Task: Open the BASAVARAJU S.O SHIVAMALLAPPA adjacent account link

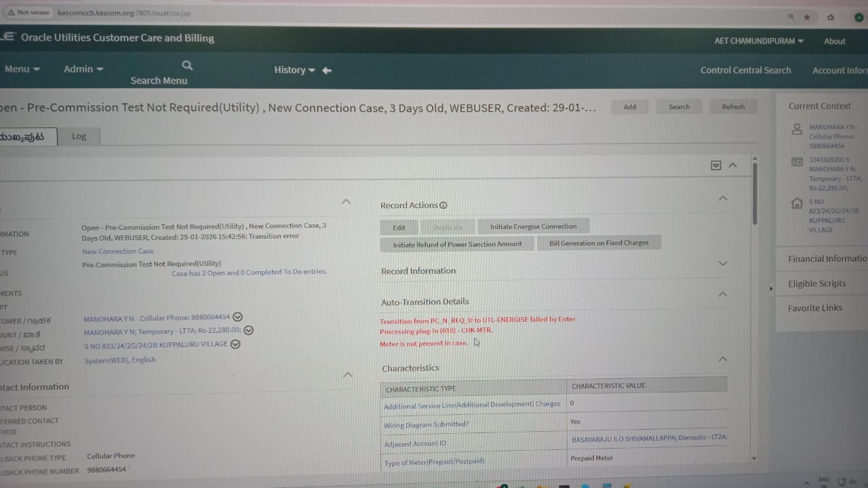Action: 649,438
